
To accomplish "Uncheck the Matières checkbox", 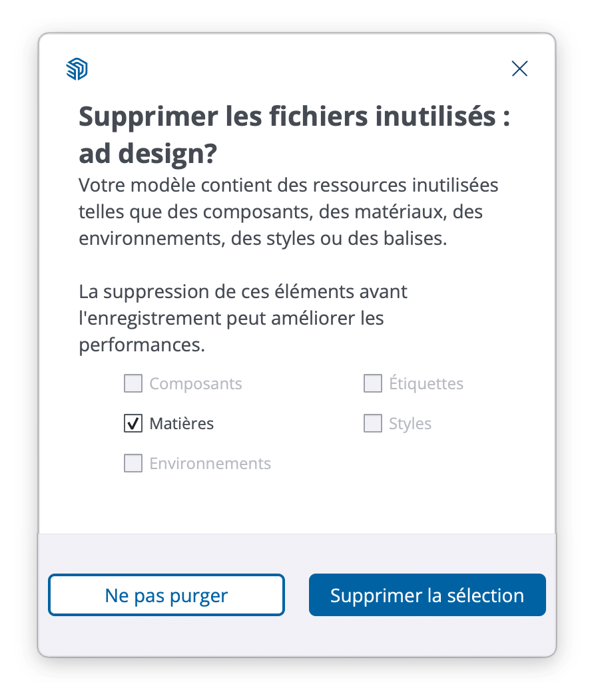I will tap(133, 424).
